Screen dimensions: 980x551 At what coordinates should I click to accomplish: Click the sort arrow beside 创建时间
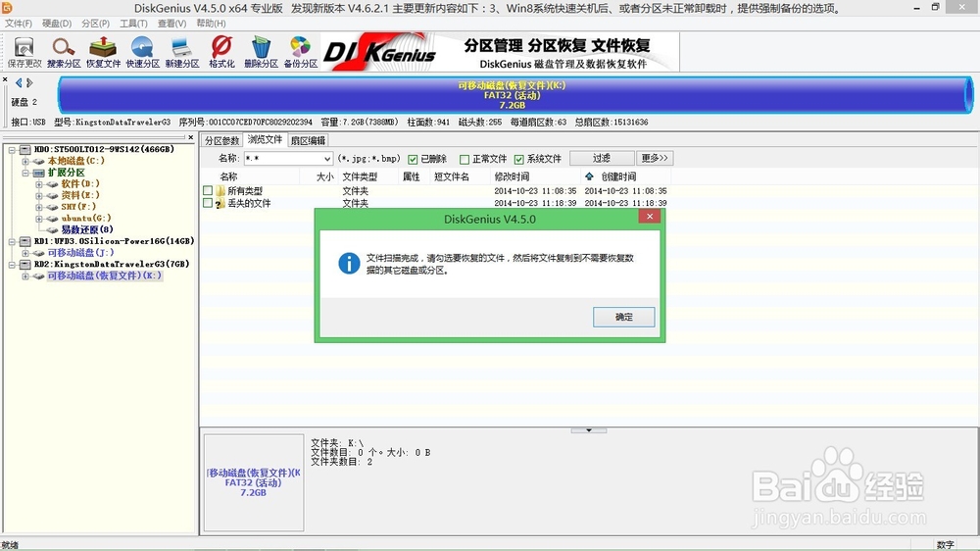pyautogui.click(x=589, y=177)
